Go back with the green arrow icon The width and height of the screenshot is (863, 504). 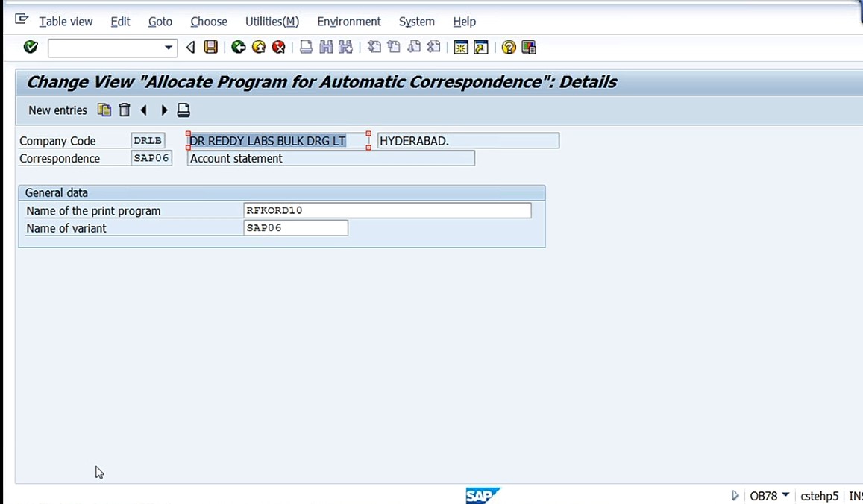(x=239, y=47)
